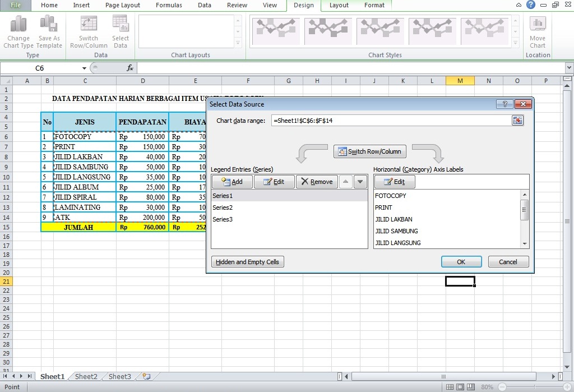Click OK in the dialog
Image resolution: width=574 pixels, height=392 pixels.
tap(461, 261)
